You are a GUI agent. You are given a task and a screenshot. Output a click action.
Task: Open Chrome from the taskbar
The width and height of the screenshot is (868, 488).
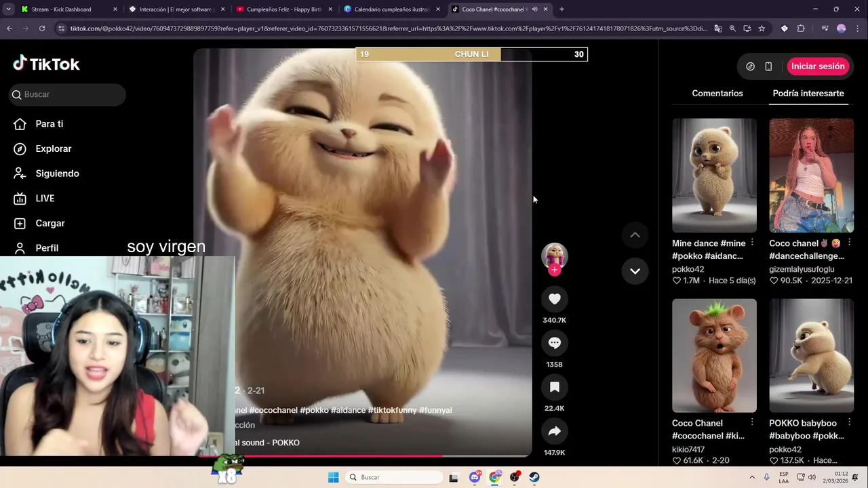point(495,477)
